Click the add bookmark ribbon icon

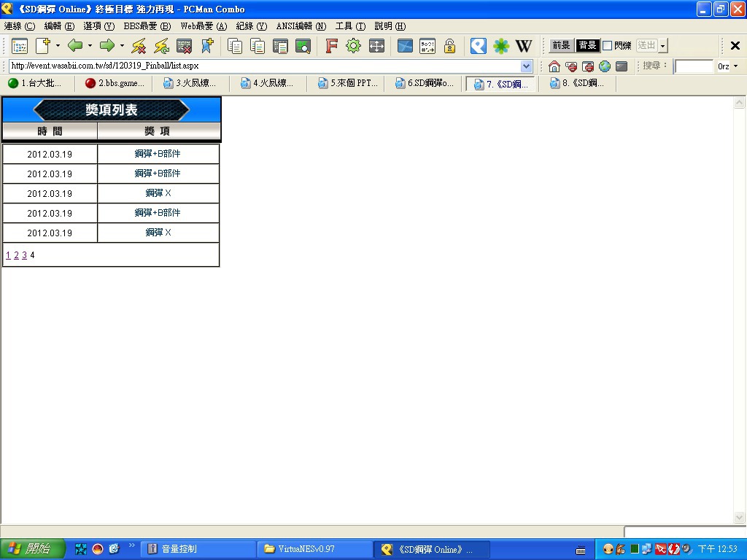point(207,46)
